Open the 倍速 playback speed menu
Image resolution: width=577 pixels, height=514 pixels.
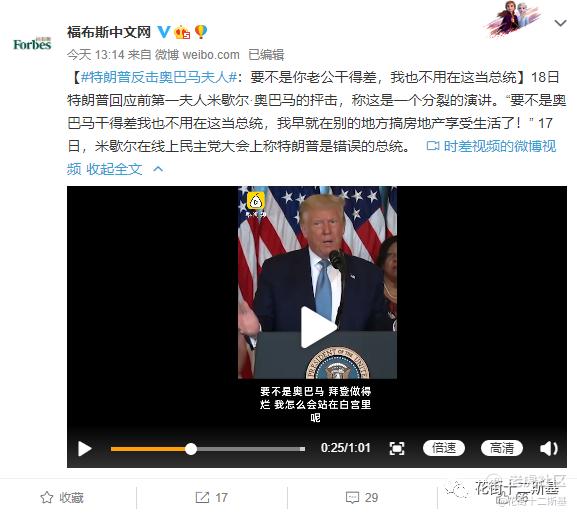click(x=444, y=448)
